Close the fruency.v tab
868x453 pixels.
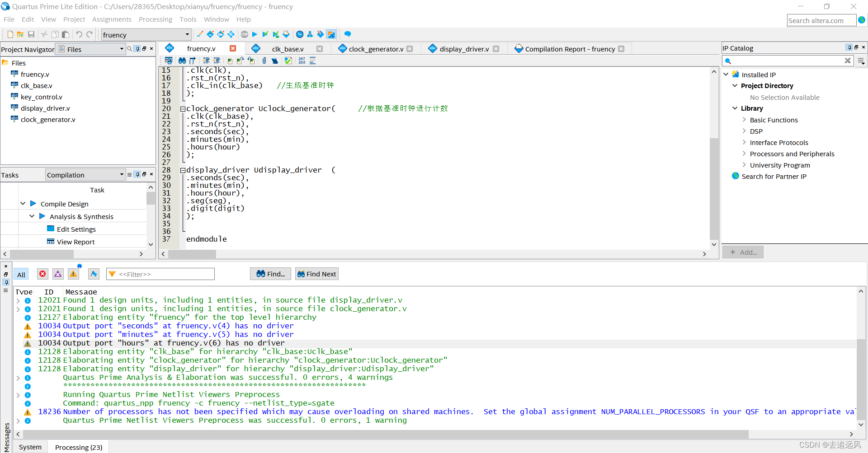[233, 48]
